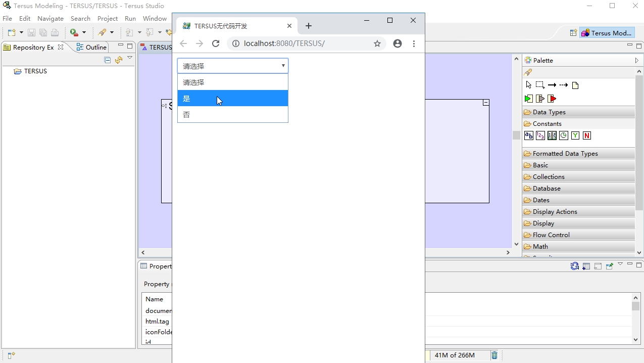Bookmark page with the star icon

coord(377,43)
